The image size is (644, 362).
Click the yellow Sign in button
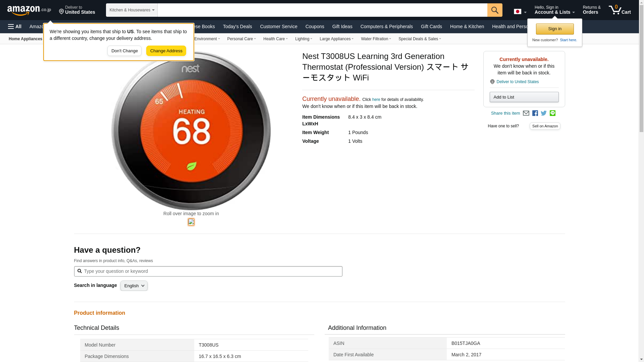(555, 29)
